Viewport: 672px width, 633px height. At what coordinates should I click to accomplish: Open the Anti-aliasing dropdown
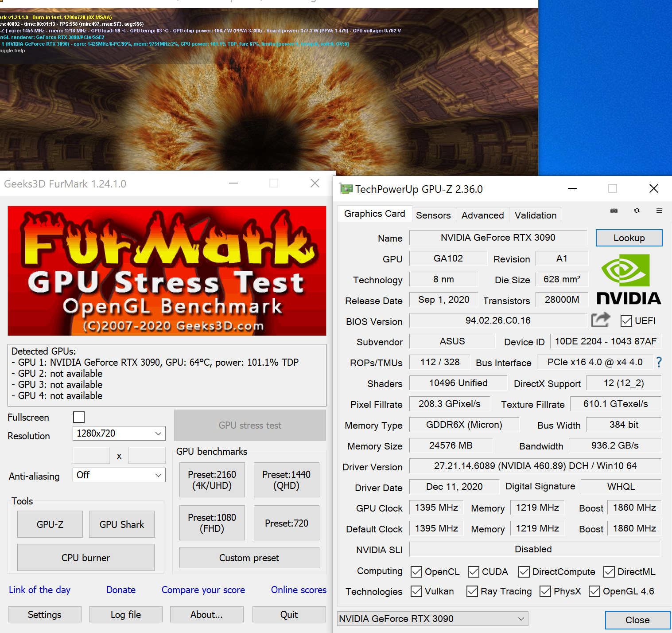click(119, 475)
